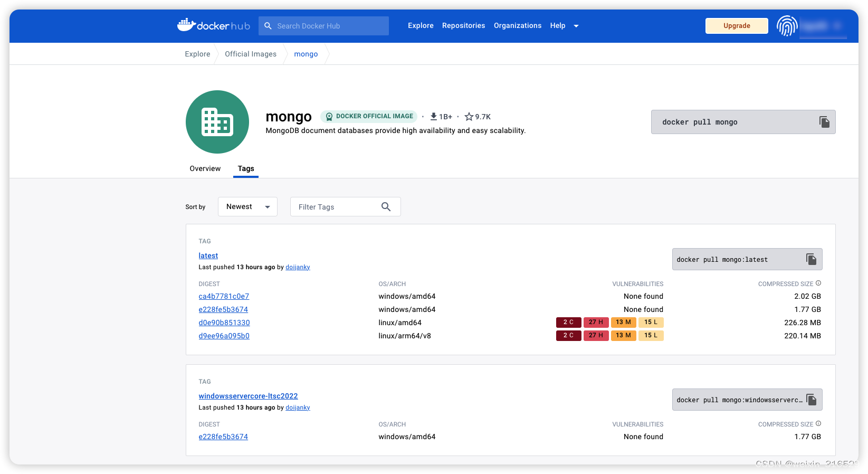Copy the docker pull mongo:latest command
This screenshot has width=868, height=474.
(x=811, y=259)
